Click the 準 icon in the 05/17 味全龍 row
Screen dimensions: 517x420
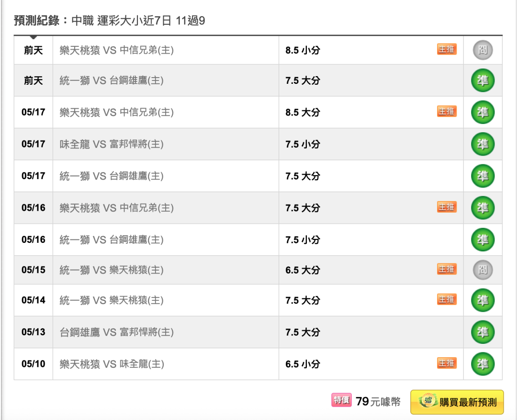[483, 144]
